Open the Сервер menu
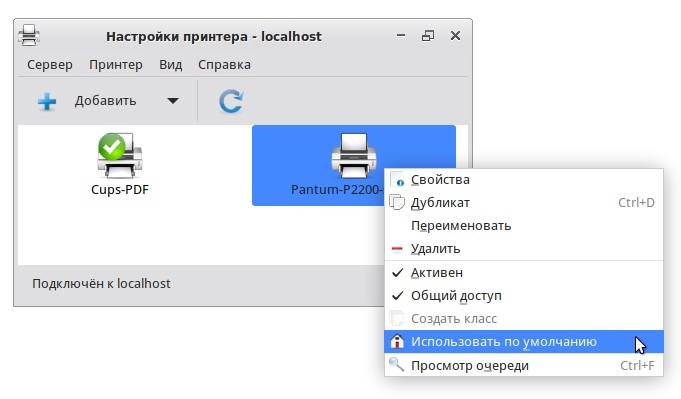Image resolution: width=681 pixels, height=399 pixels. [x=50, y=65]
